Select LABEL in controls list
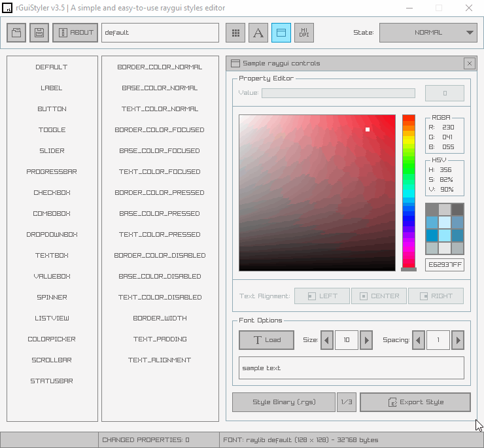484x448 pixels. tap(52, 88)
